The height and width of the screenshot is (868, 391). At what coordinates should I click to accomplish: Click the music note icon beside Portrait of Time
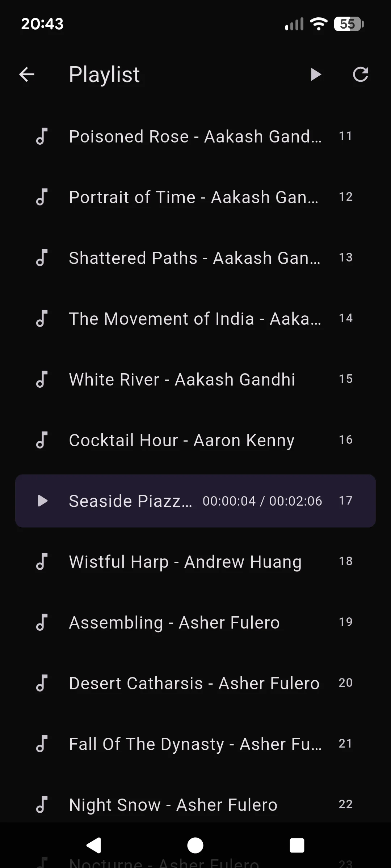click(42, 197)
